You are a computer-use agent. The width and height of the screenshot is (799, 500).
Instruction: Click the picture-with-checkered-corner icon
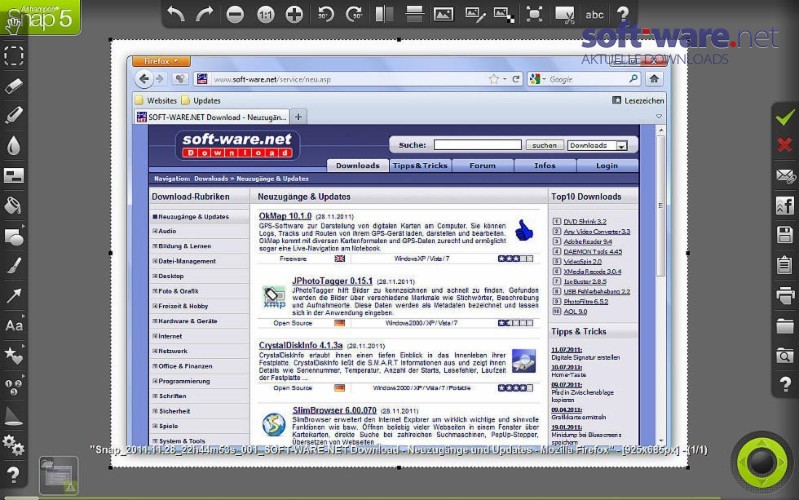click(504, 14)
